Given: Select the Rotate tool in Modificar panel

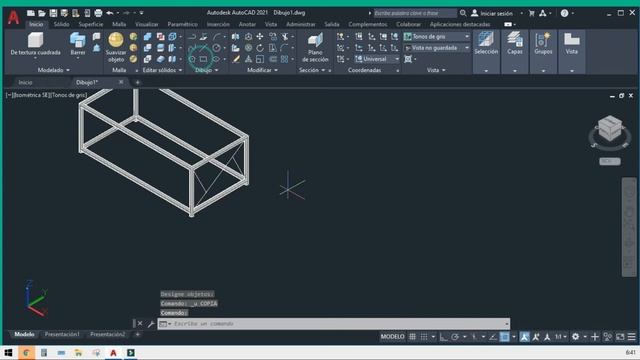Looking at the screenshot, I should click(x=260, y=48).
